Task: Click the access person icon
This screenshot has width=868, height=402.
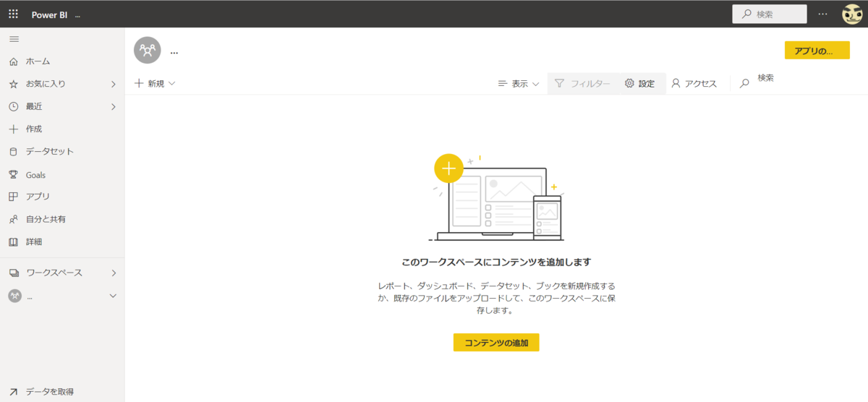Action: 676,84
